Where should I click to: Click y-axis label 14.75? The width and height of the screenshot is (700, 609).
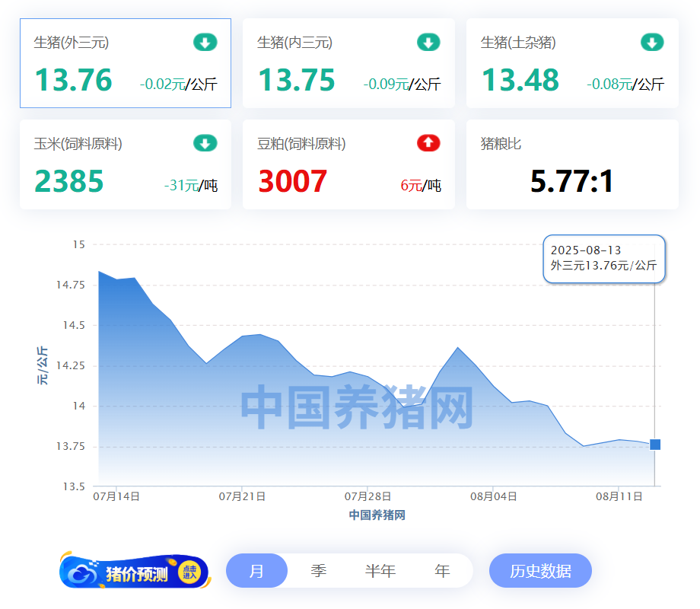70,285
